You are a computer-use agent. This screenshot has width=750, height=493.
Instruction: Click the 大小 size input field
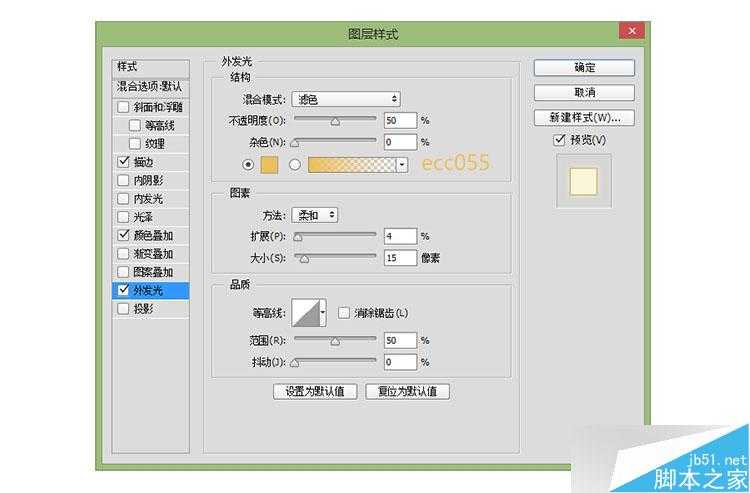pos(399,258)
